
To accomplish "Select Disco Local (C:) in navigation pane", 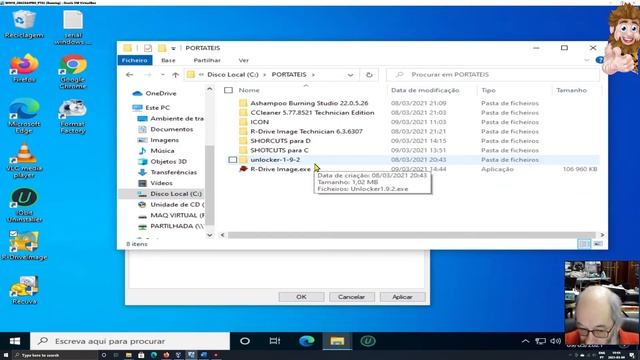I will click(176, 194).
